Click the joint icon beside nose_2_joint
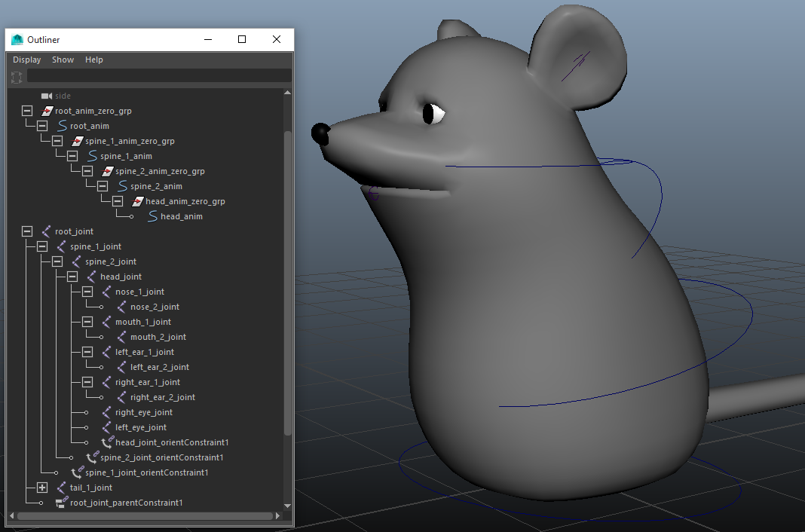 (122, 307)
